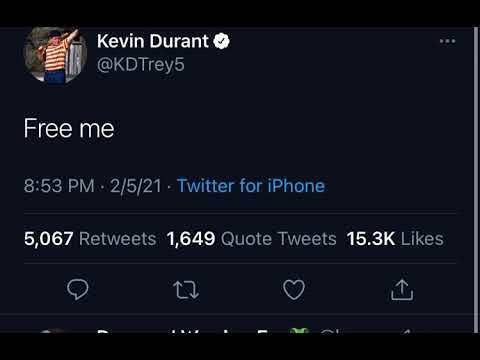The height and width of the screenshot is (360, 480).
Task: Click the Kevin Durant display name
Action: (x=153, y=41)
